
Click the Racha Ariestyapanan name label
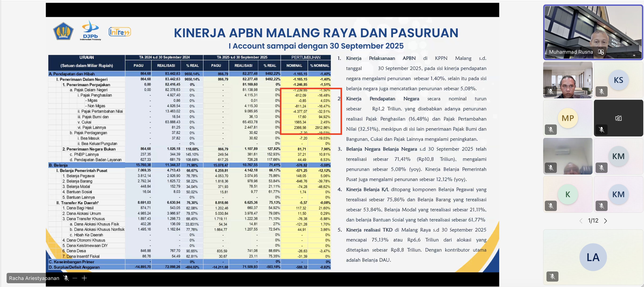[34, 278]
